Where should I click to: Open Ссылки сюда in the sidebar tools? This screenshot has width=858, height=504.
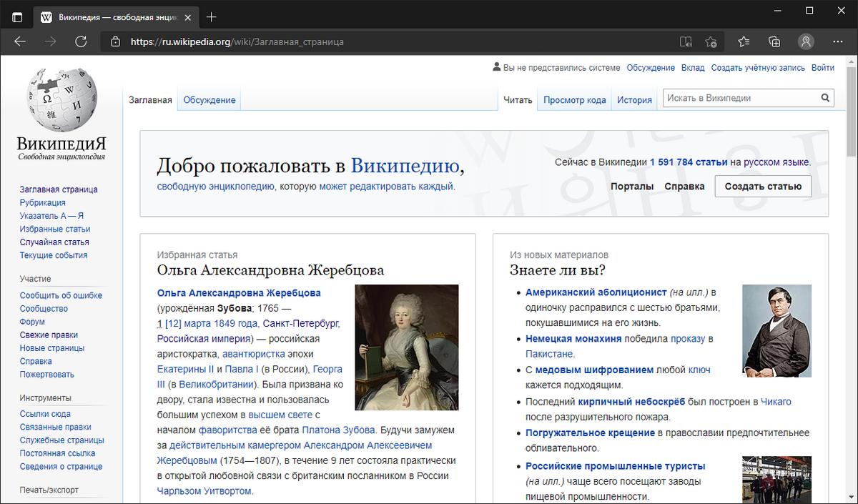click(x=45, y=414)
